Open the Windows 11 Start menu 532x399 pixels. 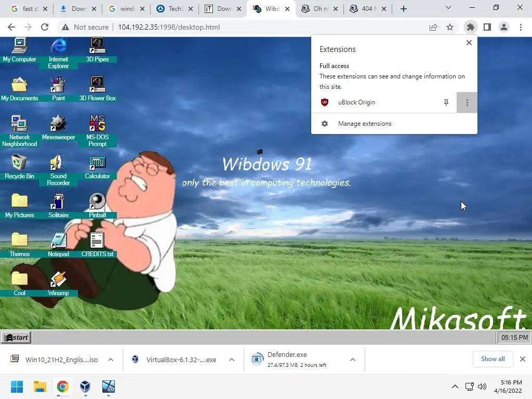[x=17, y=387]
